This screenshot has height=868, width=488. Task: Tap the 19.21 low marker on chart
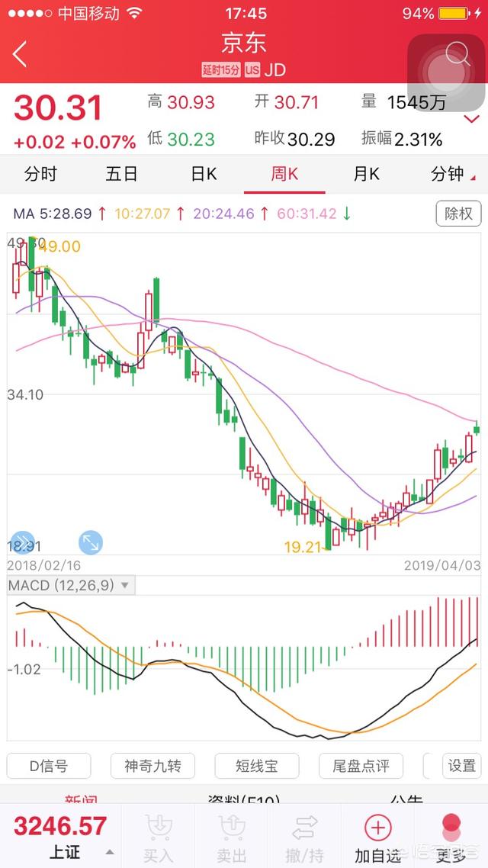click(303, 548)
